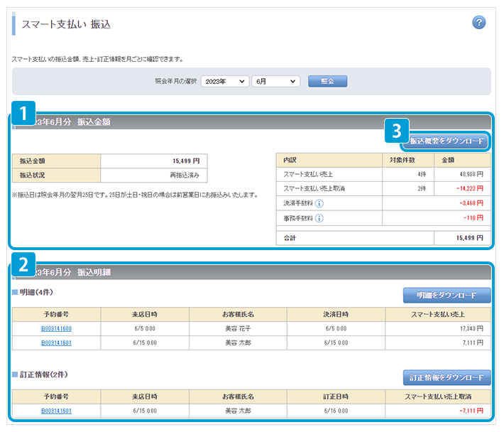
Task: Click the 明細をダウンロード button
Action: coord(447,295)
